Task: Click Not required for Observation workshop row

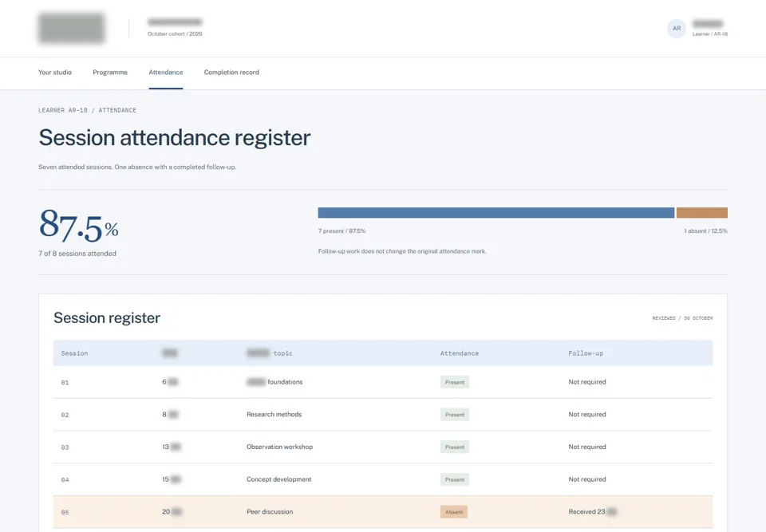Action: coord(587,447)
